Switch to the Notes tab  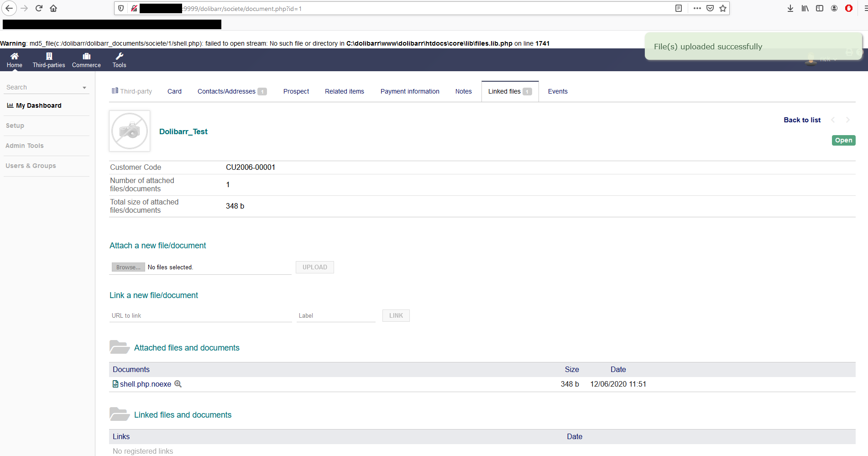(x=464, y=91)
